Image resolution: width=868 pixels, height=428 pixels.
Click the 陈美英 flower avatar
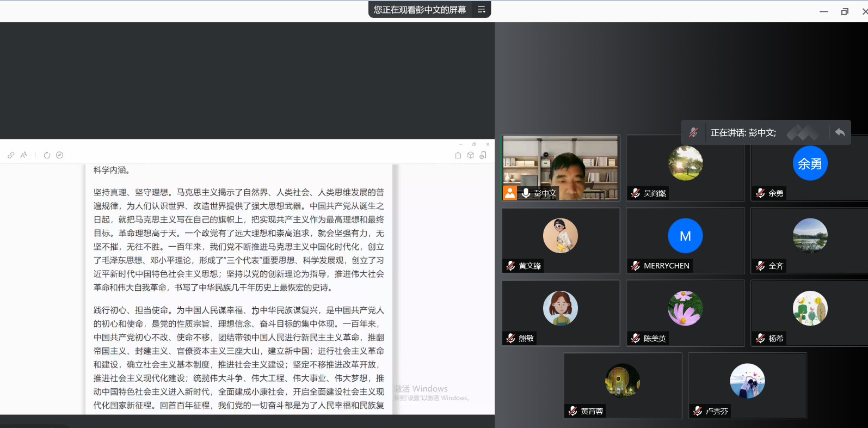coord(685,308)
